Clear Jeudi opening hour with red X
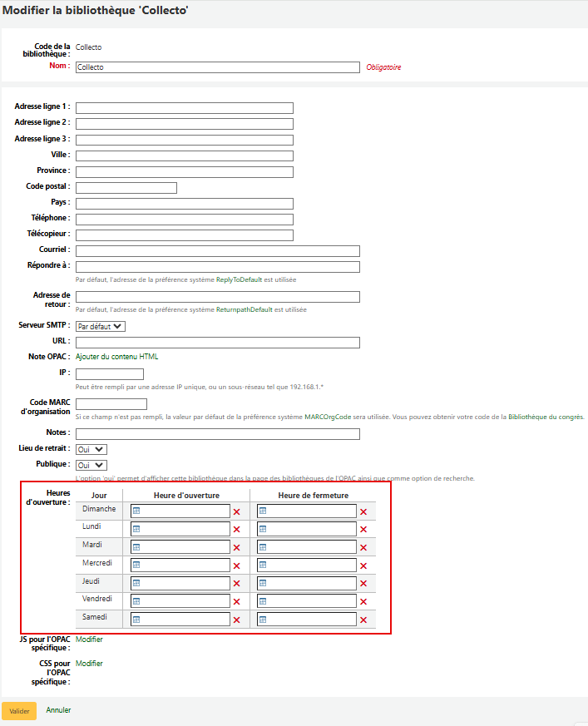The height and width of the screenshot is (726, 588). coord(236,584)
